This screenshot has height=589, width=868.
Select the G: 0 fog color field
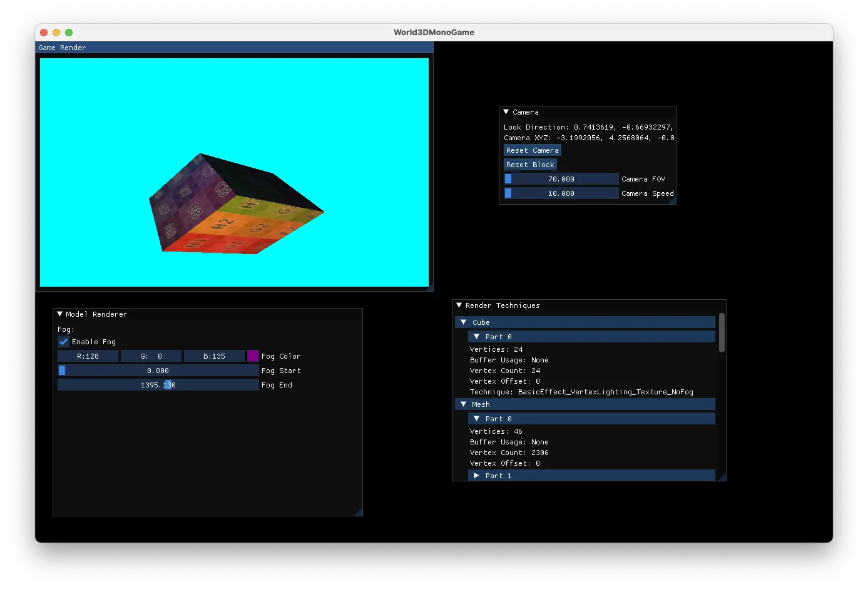click(151, 356)
